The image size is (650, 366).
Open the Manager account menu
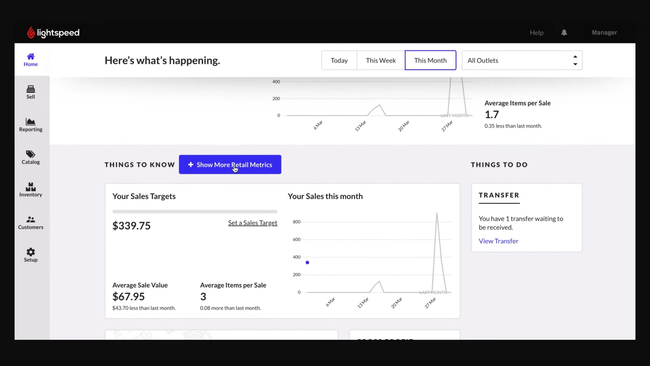[x=604, y=32]
